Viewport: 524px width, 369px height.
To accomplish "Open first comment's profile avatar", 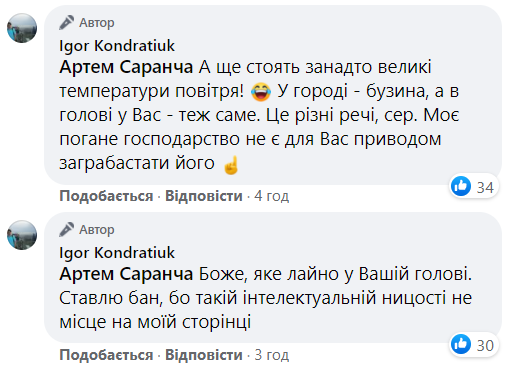I will tap(22, 28).
